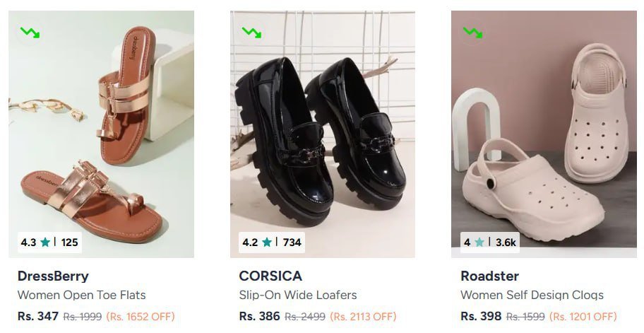Screen dimensions: 644x333
Task: Click the Rs. 398 price
Action: (481, 316)
